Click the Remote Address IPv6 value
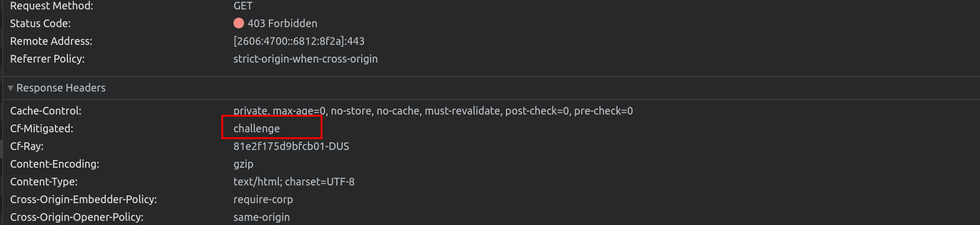 click(299, 41)
